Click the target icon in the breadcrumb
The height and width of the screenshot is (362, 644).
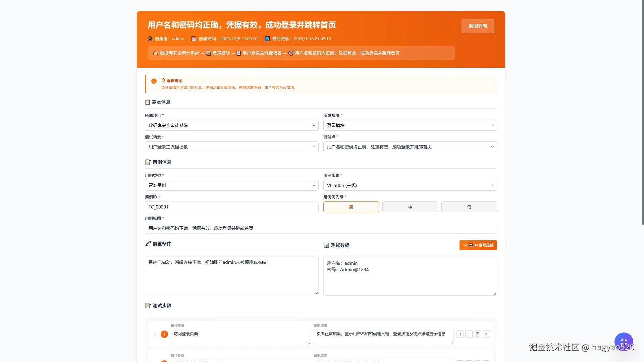(290, 53)
